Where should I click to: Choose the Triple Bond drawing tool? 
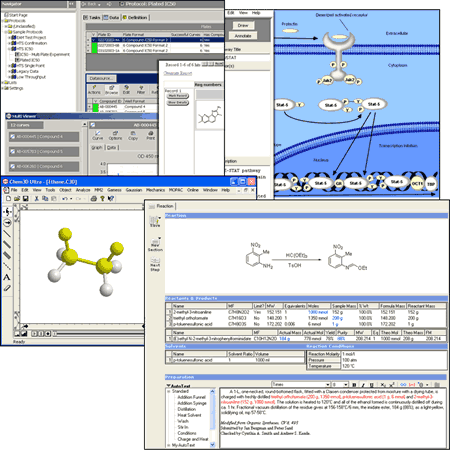tap(7, 255)
